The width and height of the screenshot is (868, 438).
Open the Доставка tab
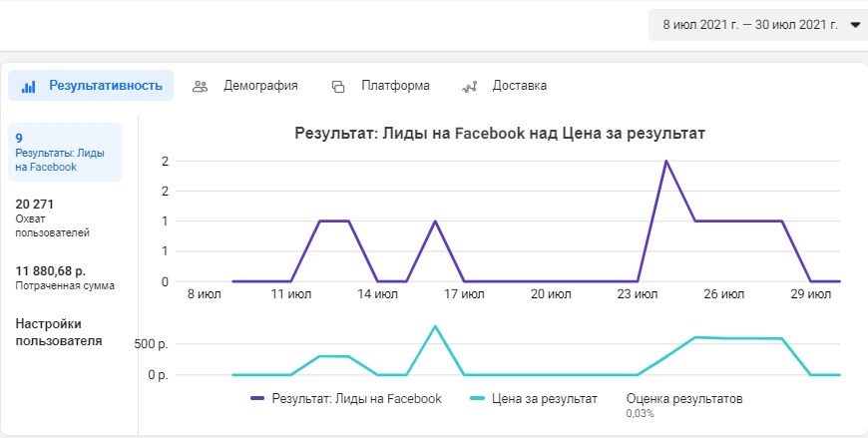(x=504, y=86)
